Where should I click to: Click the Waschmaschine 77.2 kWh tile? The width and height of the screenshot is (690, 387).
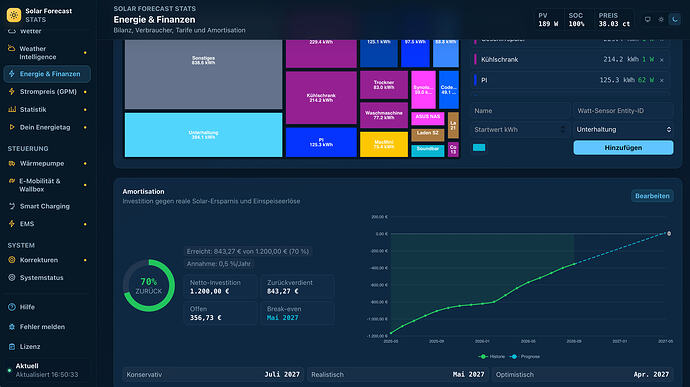384,115
